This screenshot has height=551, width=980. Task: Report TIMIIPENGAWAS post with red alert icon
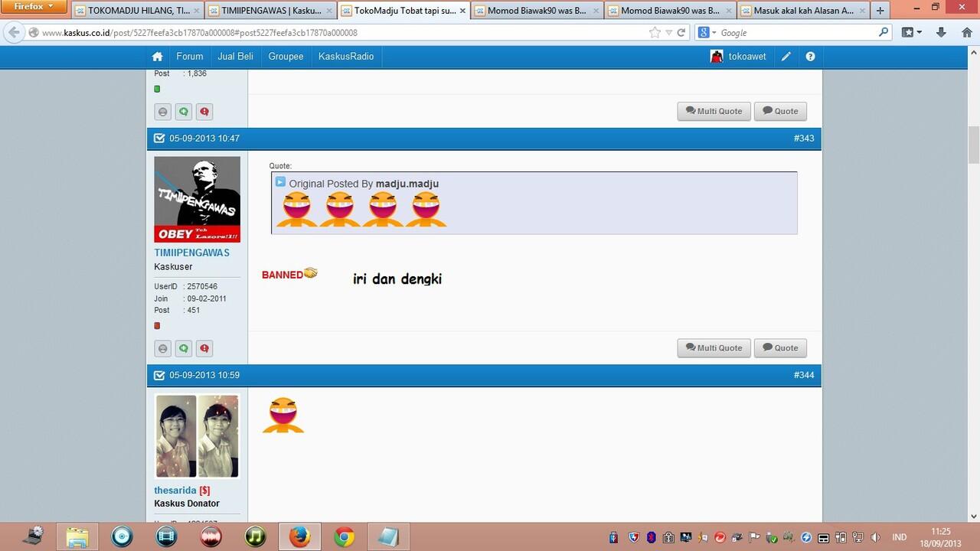tap(204, 348)
